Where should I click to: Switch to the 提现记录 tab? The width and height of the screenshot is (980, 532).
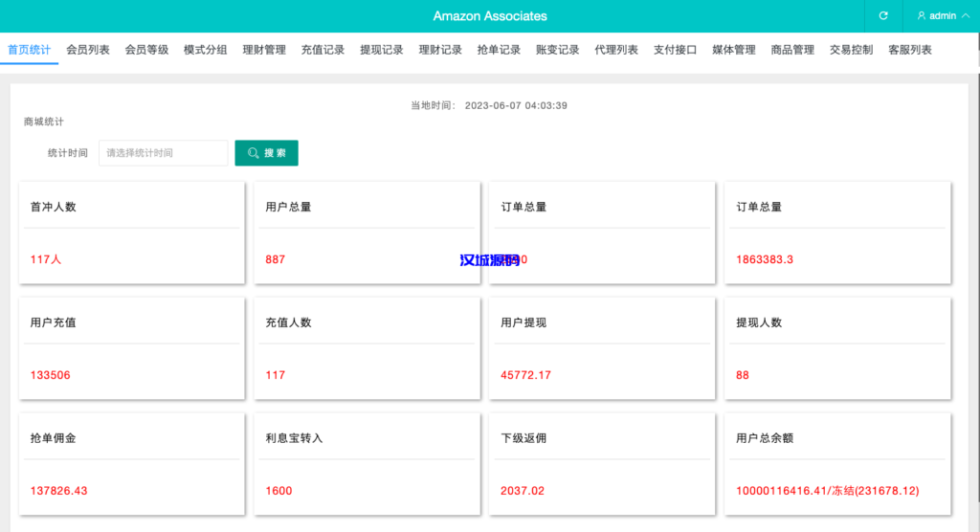[382, 50]
